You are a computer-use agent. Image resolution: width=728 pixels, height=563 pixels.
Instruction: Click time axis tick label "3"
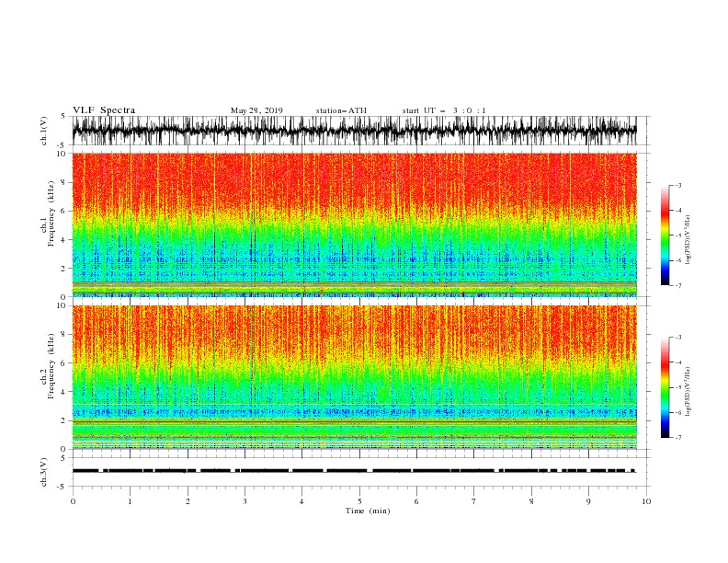[245, 501]
